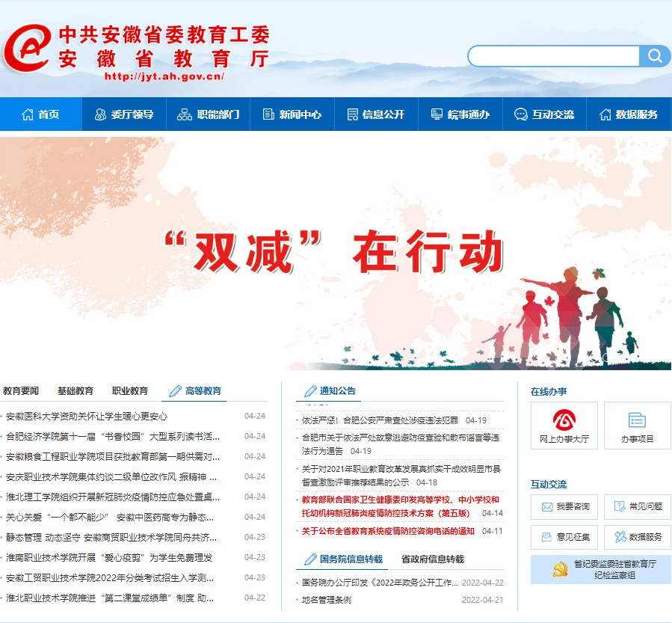The height and width of the screenshot is (623, 672).
Task: Click the people icon next to 委厅领导
Action: tap(100, 114)
